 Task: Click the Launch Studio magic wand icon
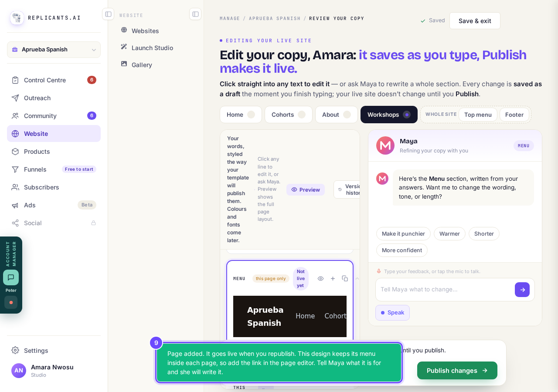coord(124,47)
